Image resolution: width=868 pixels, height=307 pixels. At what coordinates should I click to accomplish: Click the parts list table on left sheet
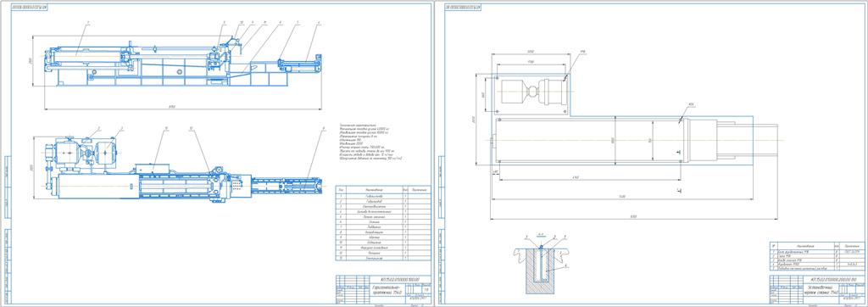click(x=382, y=223)
